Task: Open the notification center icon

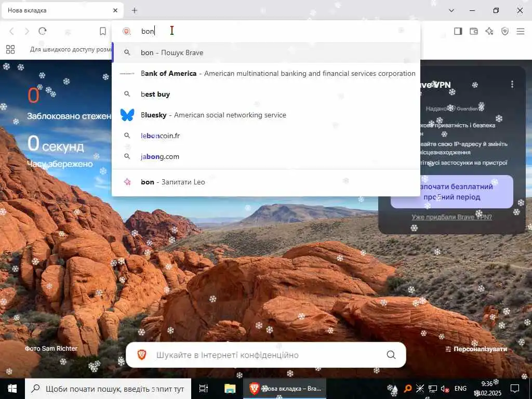Action: 515,389
